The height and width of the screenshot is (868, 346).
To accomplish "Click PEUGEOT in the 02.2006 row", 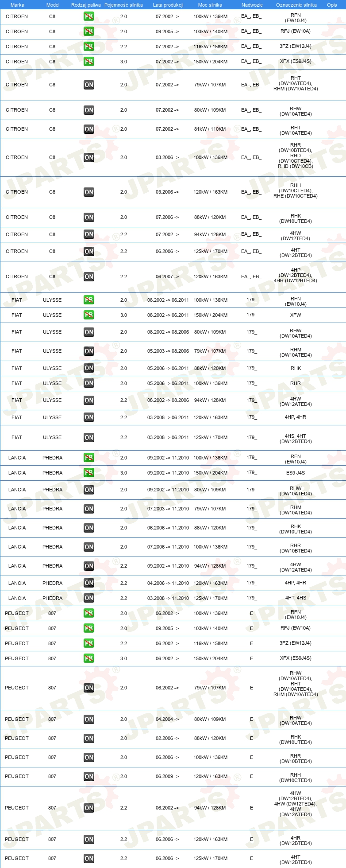I will coord(17,738).
